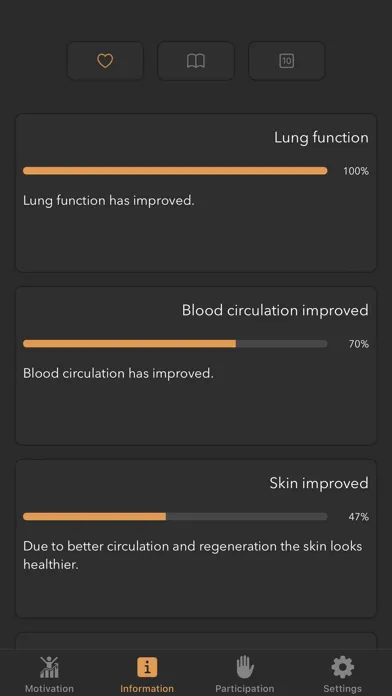Click the Blood circulation improved progress bar
Image resolution: width=392 pixels, height=696 pixels.
175,344
